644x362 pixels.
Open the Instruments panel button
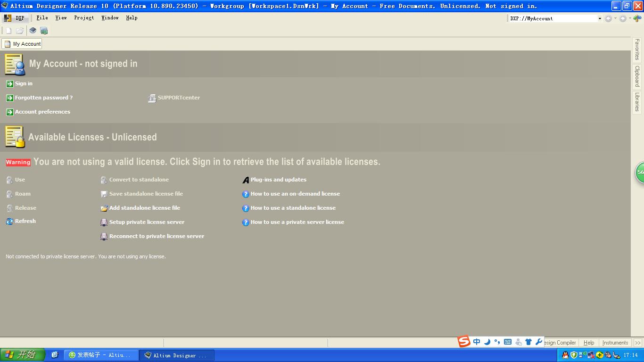pos(615,343)
